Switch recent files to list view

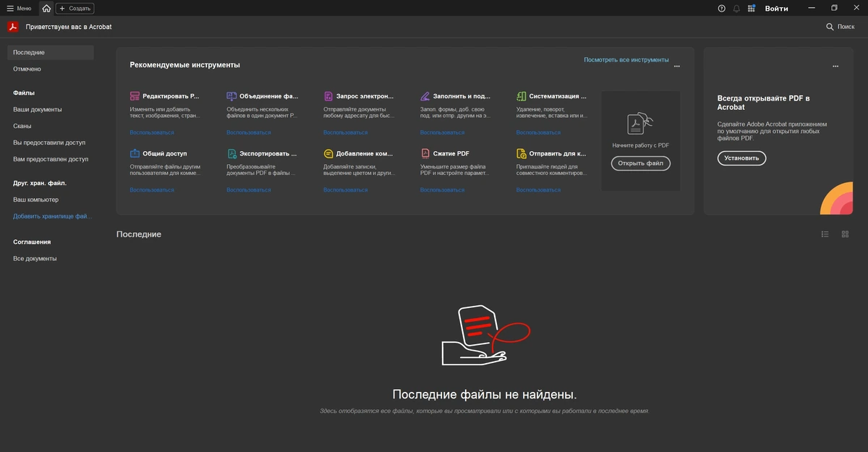click(825, 234)
